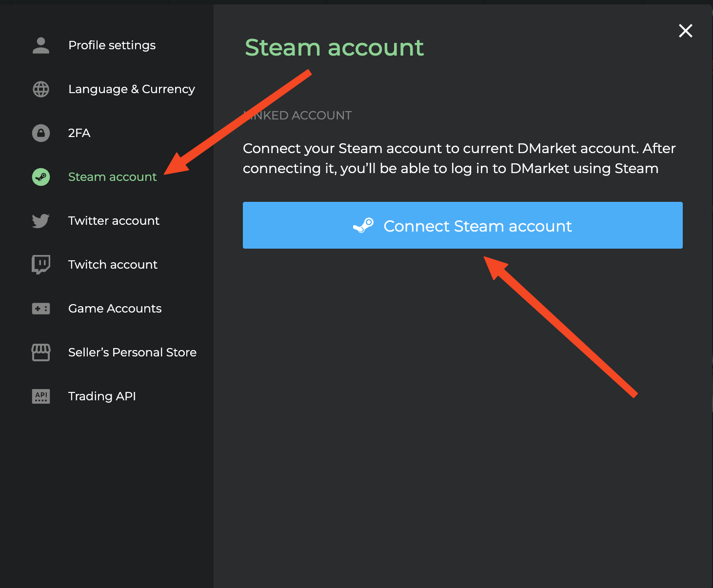Click the Trading API icon
This screenshot has height=588, width=713.
pyautogui.click(x=41, y=396)
